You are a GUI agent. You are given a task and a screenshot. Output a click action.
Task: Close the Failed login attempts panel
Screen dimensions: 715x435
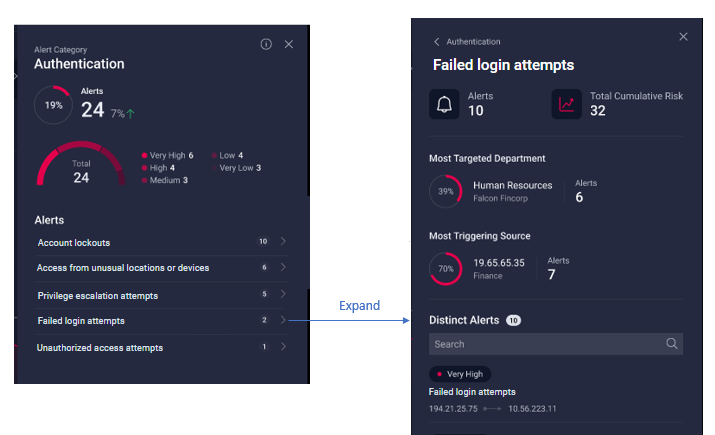coord(683,37)
